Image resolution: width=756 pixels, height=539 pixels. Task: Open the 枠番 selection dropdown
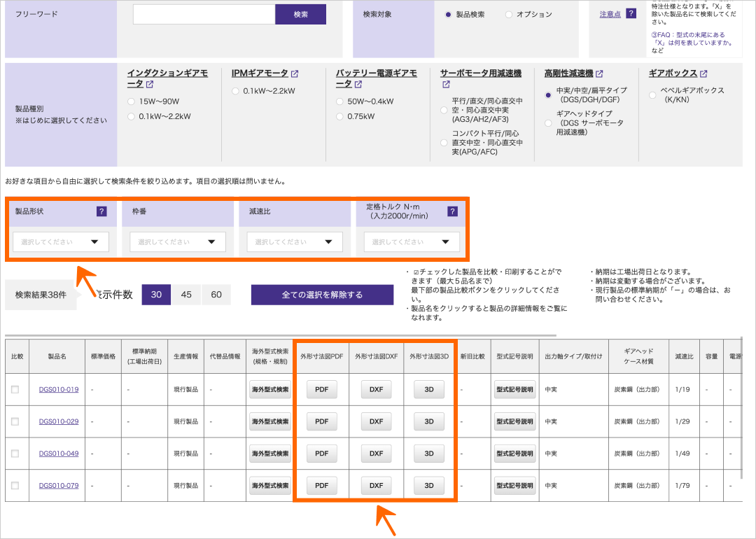[x=178, y=242]
